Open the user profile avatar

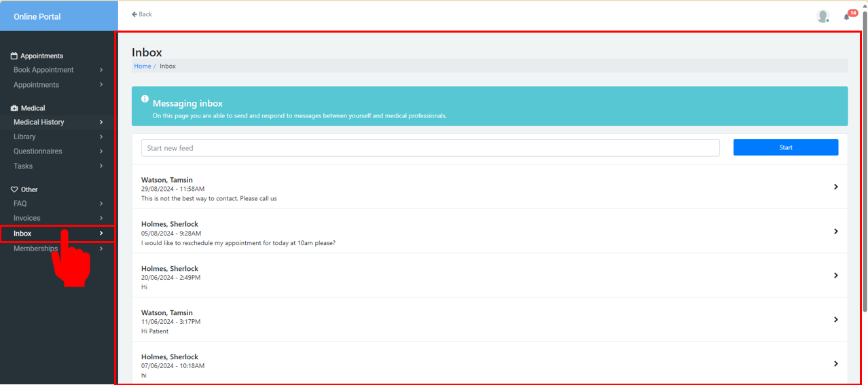(822, 16)
